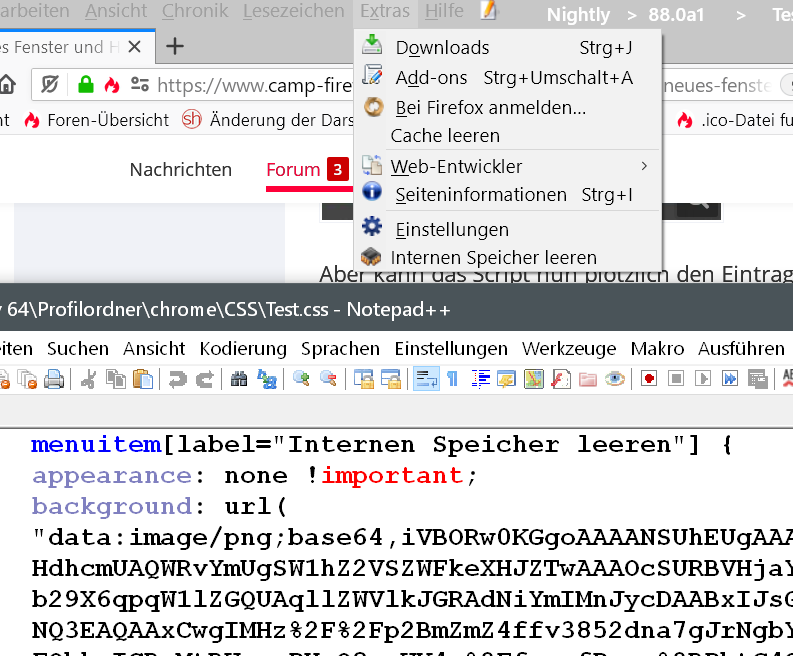Click Zoom Out magnifier icon
This screenshot has width=793, height=656.
[x=329, y=379]
